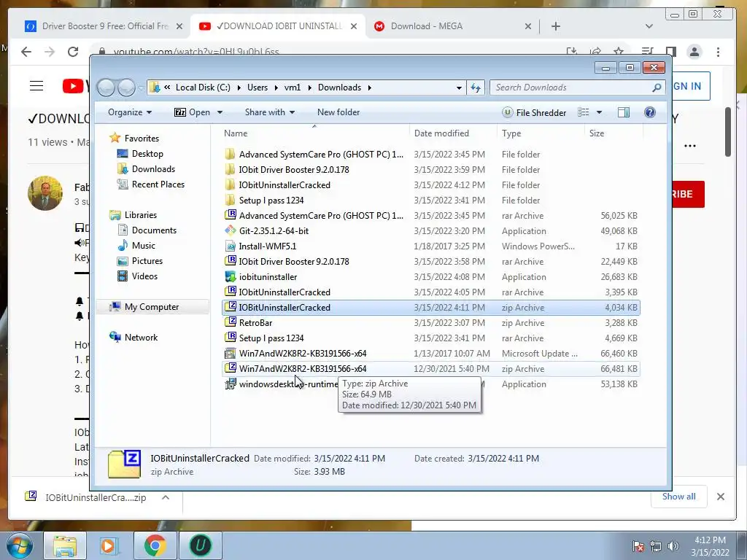Select Git-2.35.1.2-64-bit application icon

231,230
